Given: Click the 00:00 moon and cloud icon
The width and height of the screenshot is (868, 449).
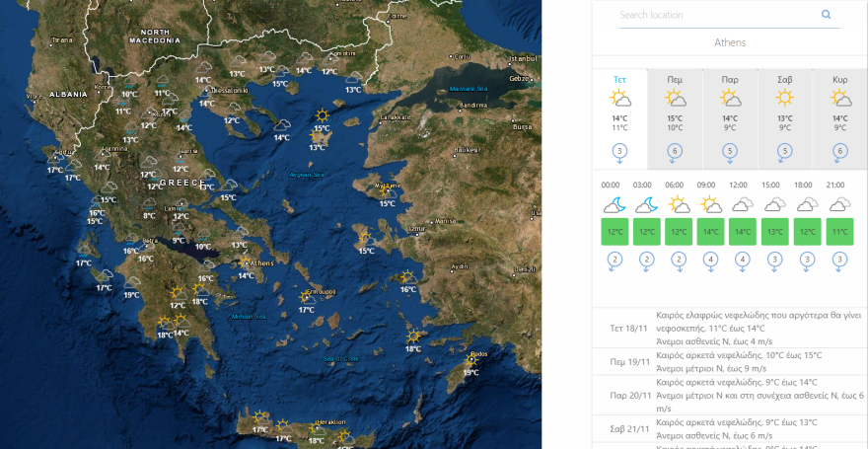Looking at the screenshot, I should click(x=613, y=204).
